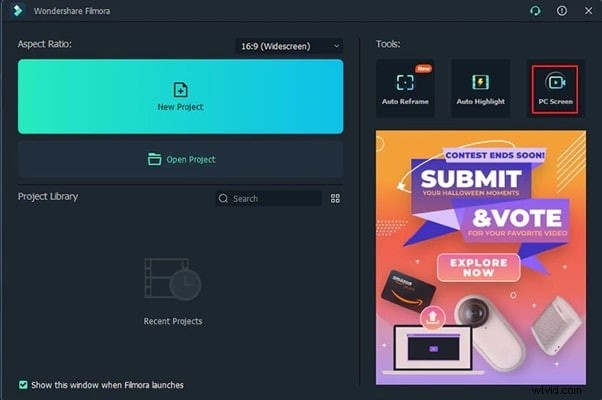Click the Open Project button
This screenshot has width=602, height=400.
pyautogui.click(x=180, y=159)
